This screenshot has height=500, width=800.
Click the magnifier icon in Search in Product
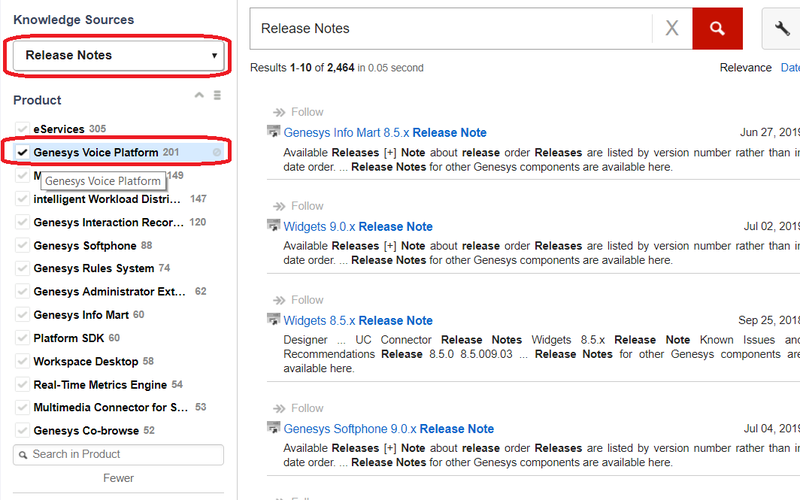[23, 455]
